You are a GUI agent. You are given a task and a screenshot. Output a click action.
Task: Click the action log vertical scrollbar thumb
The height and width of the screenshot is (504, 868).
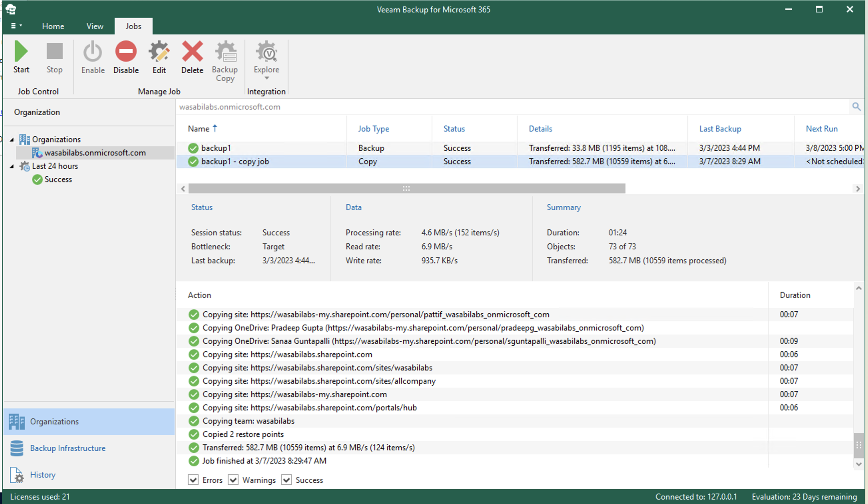(859, 445)
